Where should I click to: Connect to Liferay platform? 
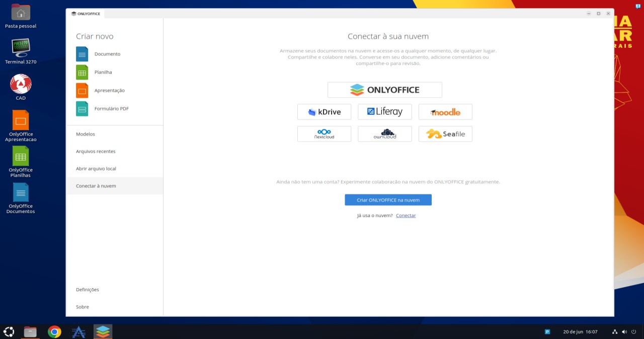click(384, 111)
